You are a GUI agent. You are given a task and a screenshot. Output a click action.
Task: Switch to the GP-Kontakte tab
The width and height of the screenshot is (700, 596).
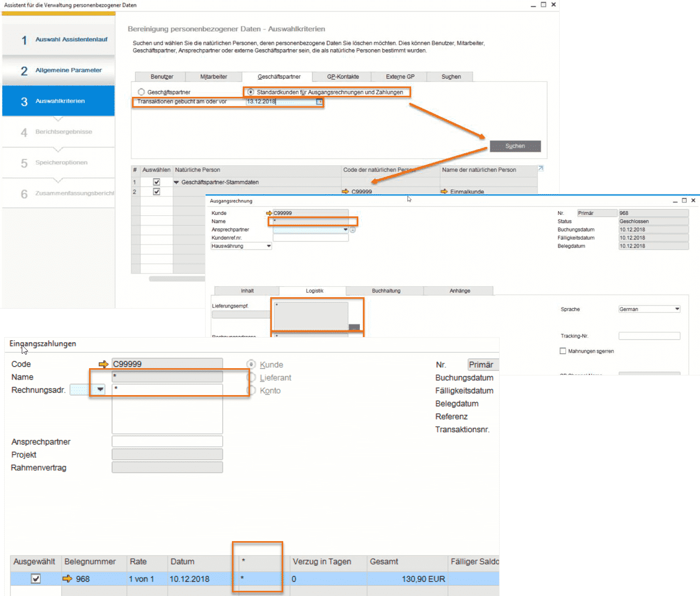(343, 77)
